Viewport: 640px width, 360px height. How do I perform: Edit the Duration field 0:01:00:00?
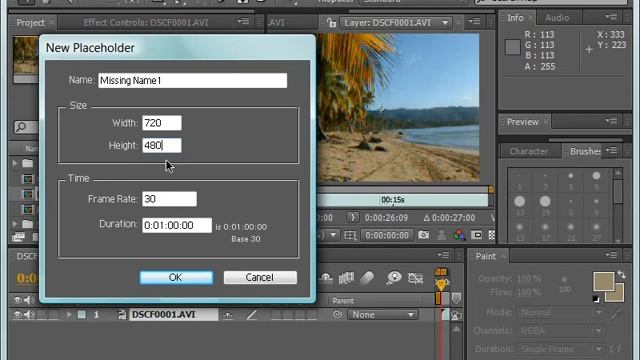click(x=177, y=225)
